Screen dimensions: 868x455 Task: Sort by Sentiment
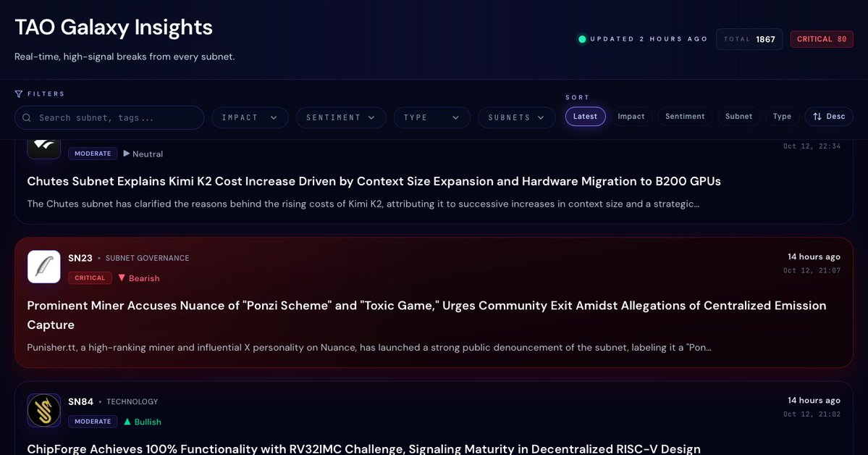click(685, 117)
